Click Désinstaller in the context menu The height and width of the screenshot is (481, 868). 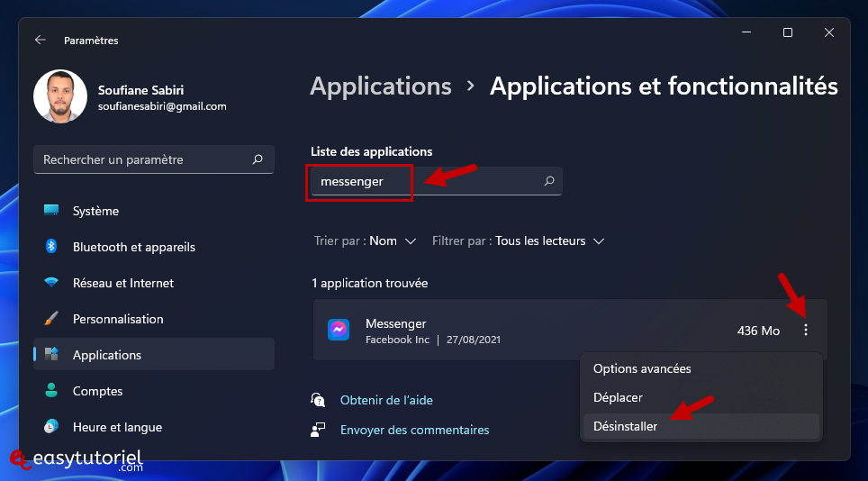tap(701, 426)
